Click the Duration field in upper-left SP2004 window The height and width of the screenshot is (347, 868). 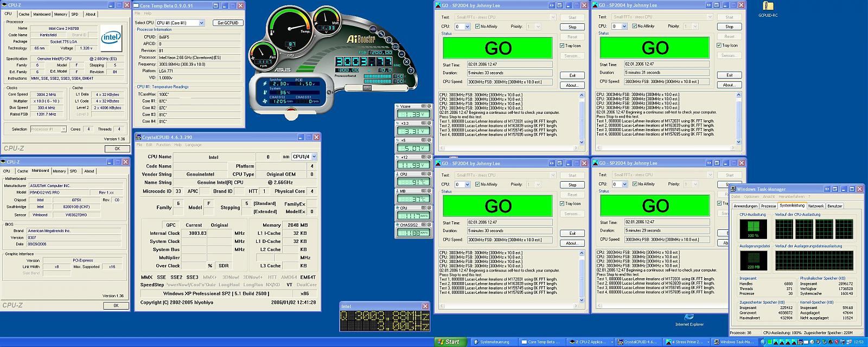pyautogui.click(x=509, y=73)
